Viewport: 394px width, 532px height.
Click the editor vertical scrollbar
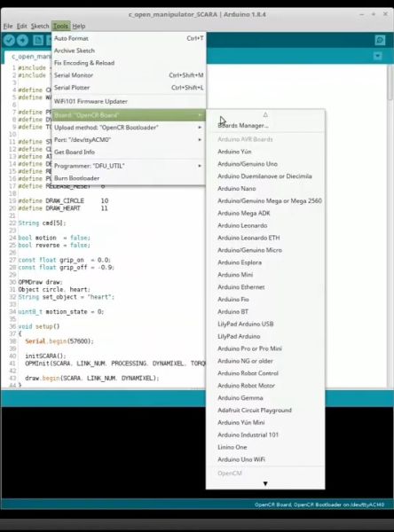tap(390, 225)
